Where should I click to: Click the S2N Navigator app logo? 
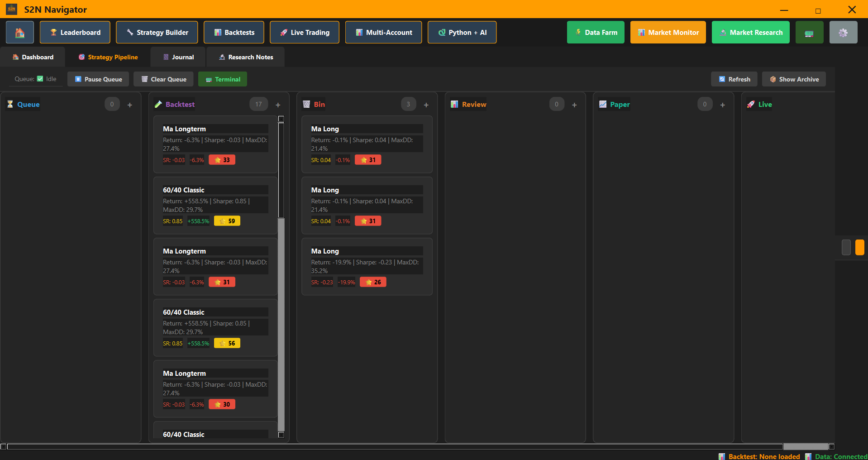coord(12,9)
